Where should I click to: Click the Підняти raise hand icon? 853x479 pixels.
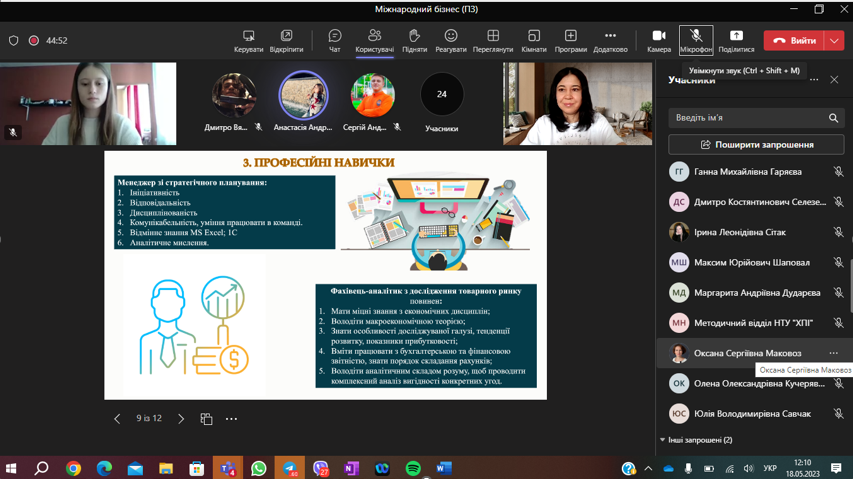[x=414, y=40]
